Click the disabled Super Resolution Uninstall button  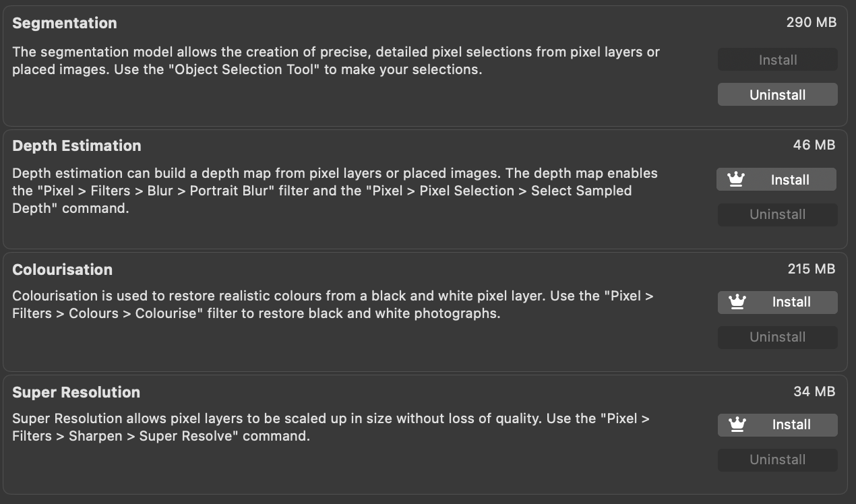click(x=777, y=460)
